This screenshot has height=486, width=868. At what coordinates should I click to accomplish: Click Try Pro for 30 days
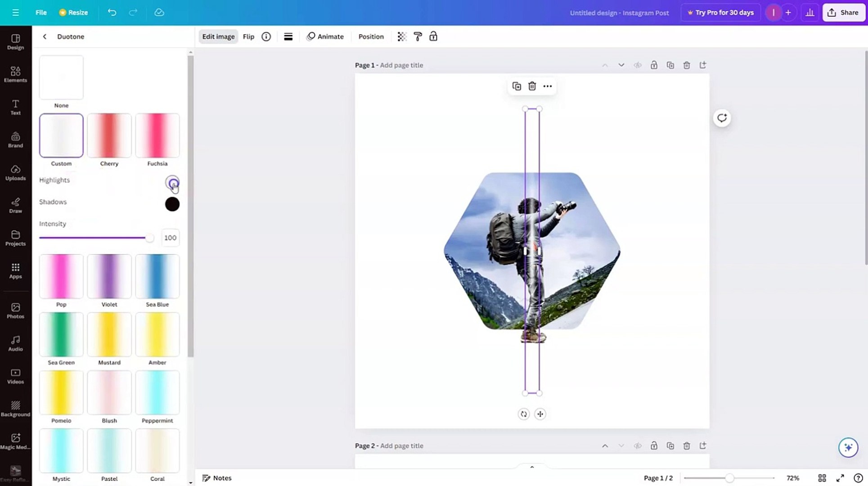[720, 12]
